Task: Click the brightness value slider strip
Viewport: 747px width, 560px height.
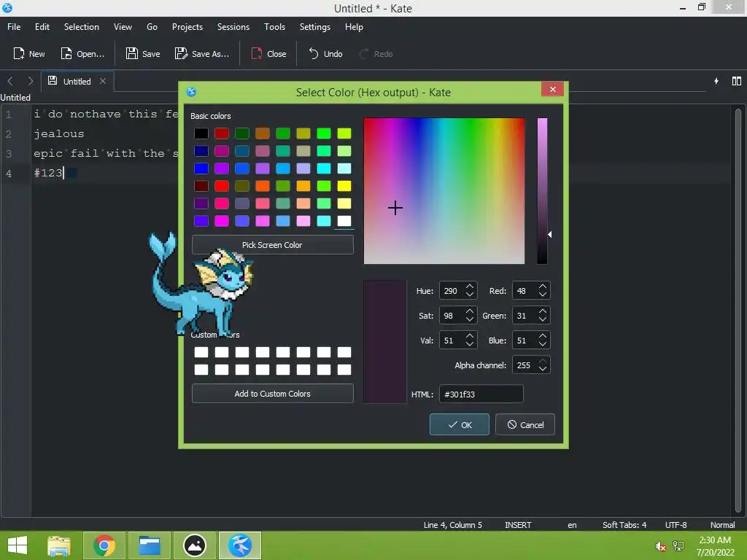Action: pyautogui.click(x=542, y=191)
